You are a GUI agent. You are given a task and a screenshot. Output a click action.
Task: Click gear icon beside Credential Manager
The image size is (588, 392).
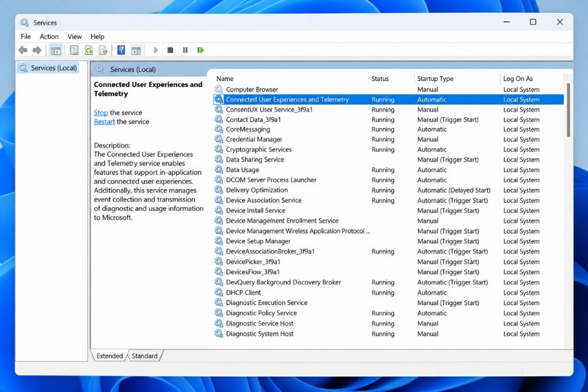(219, 139)
